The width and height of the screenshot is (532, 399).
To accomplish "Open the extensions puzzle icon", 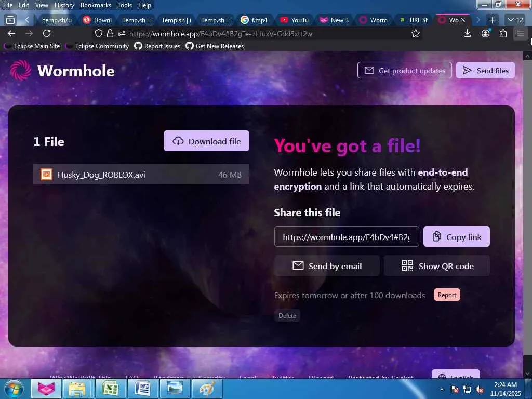I will coord(503,33).
